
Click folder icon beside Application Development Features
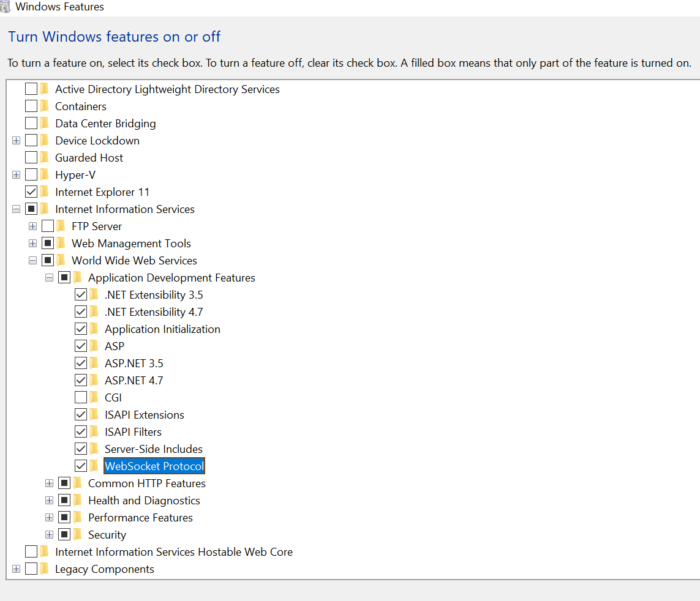[77, 277]
